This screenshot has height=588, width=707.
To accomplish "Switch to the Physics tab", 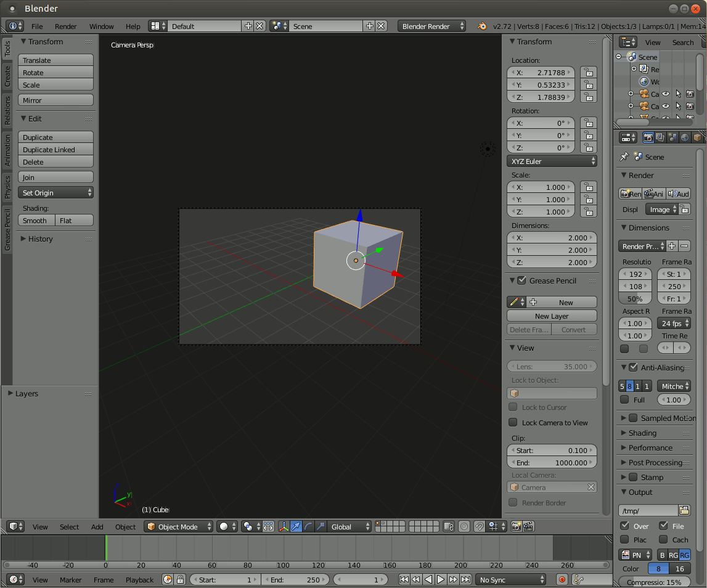I will point(7,187).
